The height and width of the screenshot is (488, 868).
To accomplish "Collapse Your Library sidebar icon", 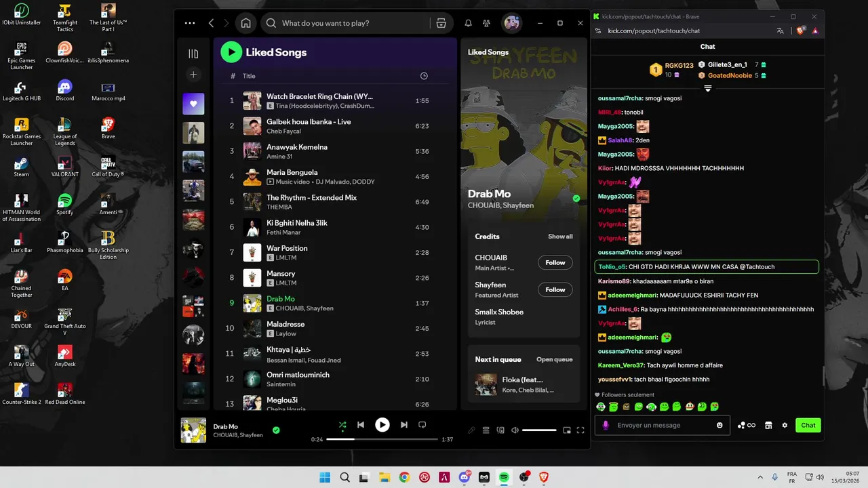I will 193,54.
